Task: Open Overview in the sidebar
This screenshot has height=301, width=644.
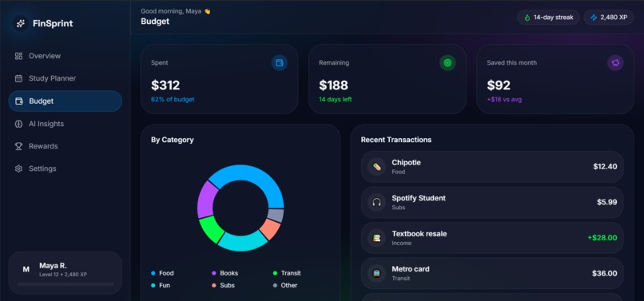Action: click(65, 56)
